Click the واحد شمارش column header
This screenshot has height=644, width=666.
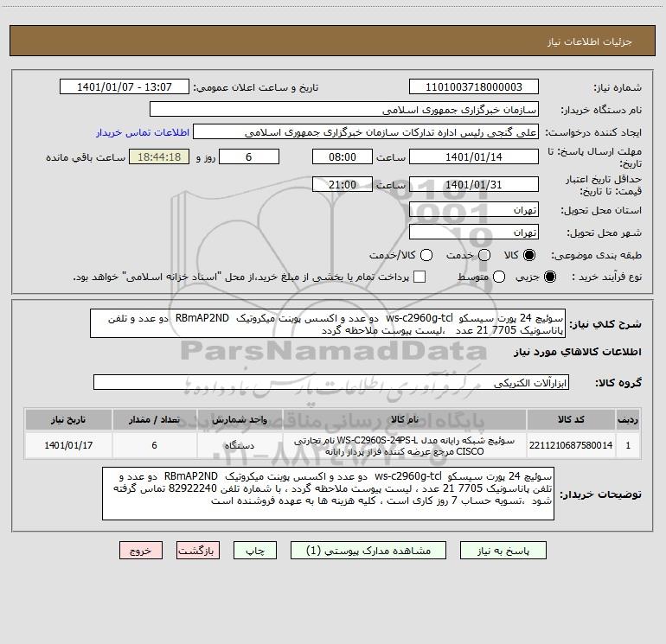(x=240, y=420)
